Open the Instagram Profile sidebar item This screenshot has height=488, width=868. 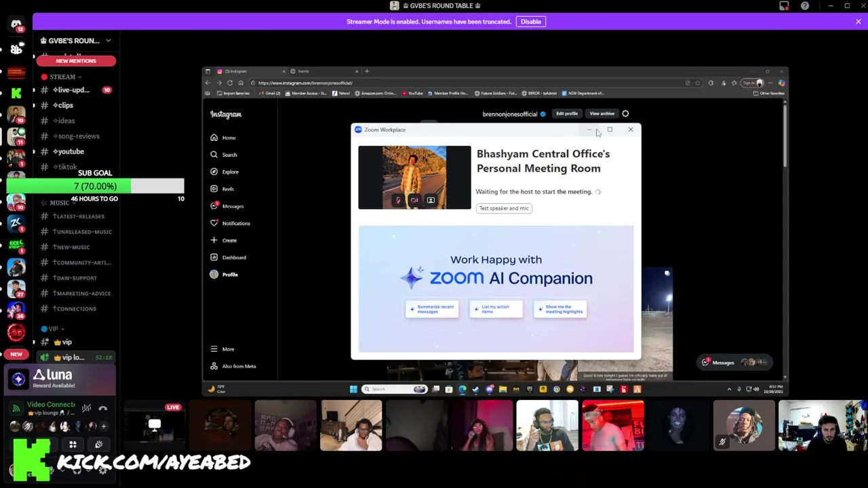point(224,274)
